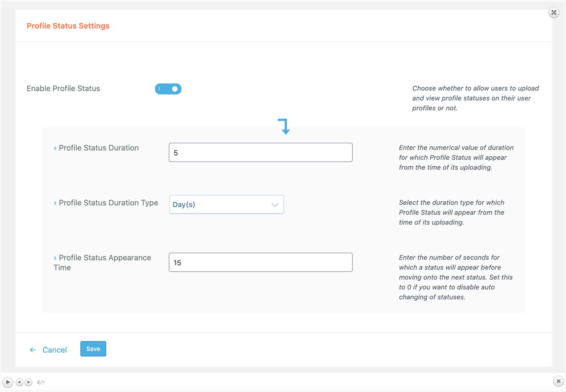Focus the Profile Status Appearance Time field
This screenshot has width=566, height=392.
(261, 262)
